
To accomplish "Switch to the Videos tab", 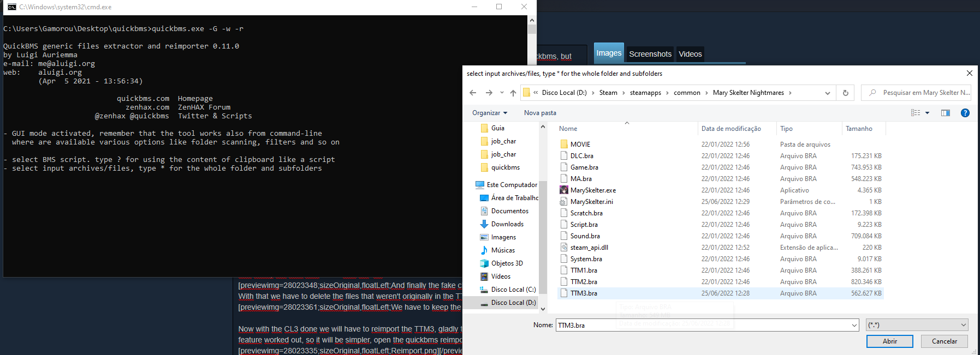I will (x=690, y=54).
